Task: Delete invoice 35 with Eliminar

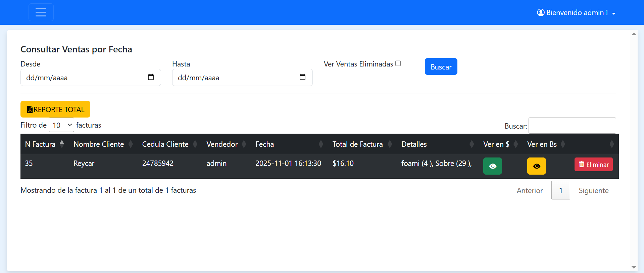Action: point(593,165)
